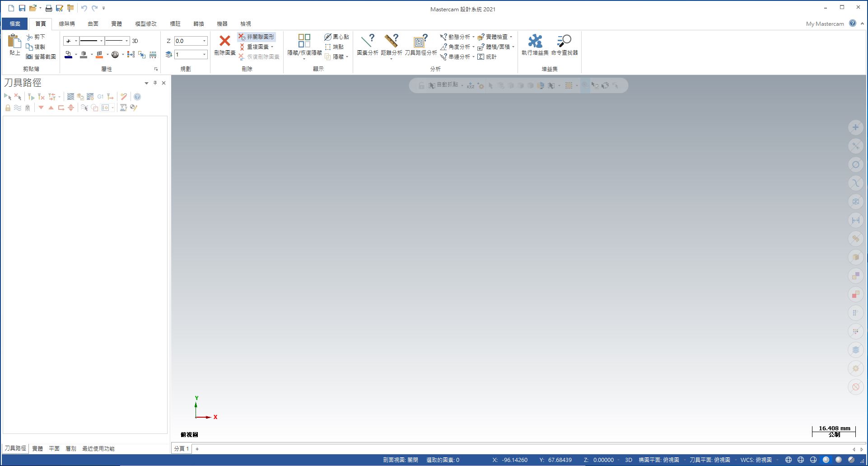Open 圖素分析 entity analysis tool
This screenshot has width=868, height=466.
[x=367, y=45]
